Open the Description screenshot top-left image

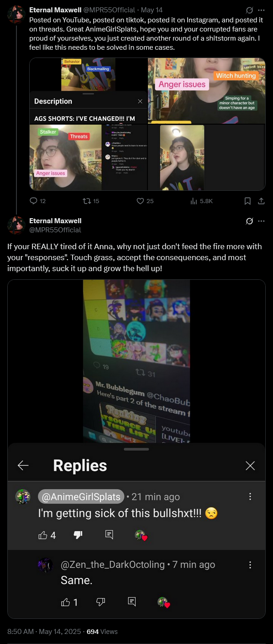[x=89, y=91]
